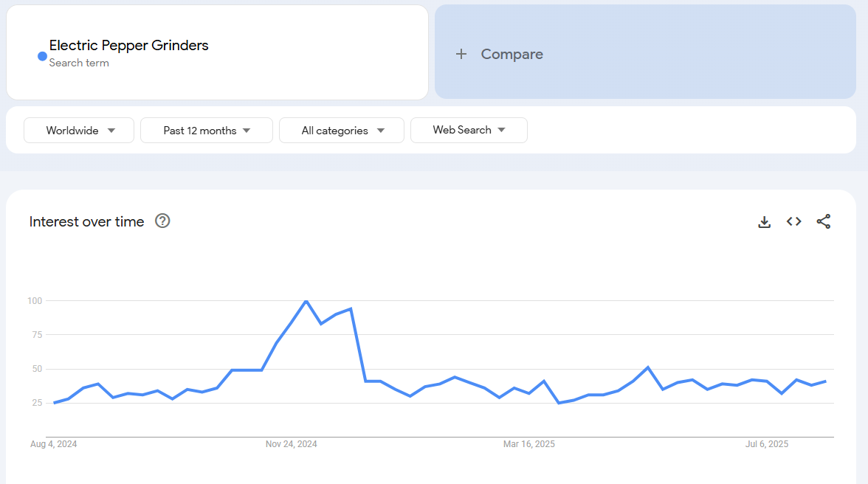Open help icon beside Interest over time
The image size is (868, 484).
pos(162,221)
